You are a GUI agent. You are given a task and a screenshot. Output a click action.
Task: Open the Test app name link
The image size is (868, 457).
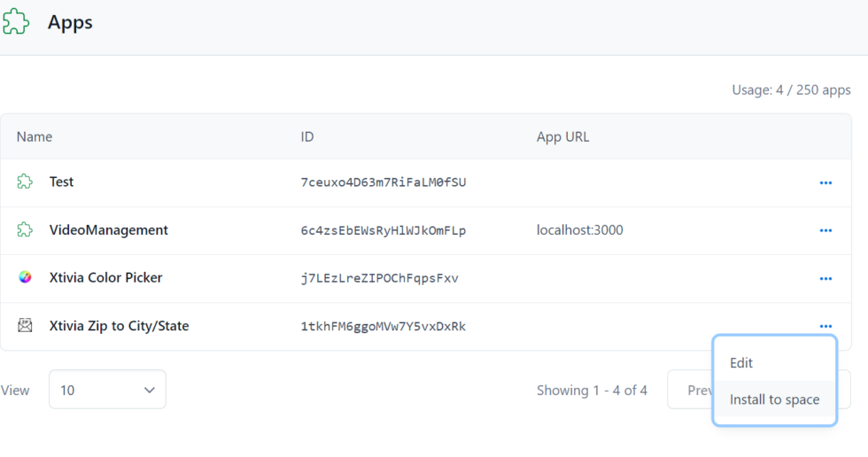coord(62,182)
